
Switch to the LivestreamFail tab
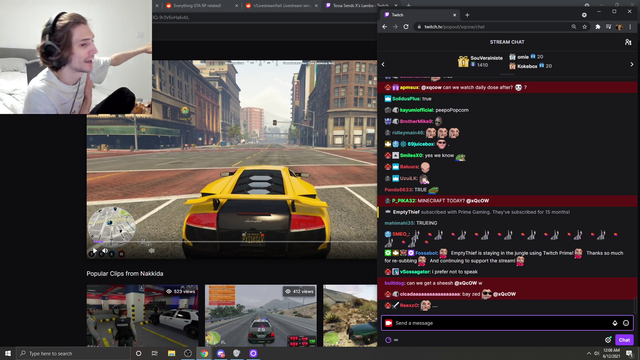278,5
